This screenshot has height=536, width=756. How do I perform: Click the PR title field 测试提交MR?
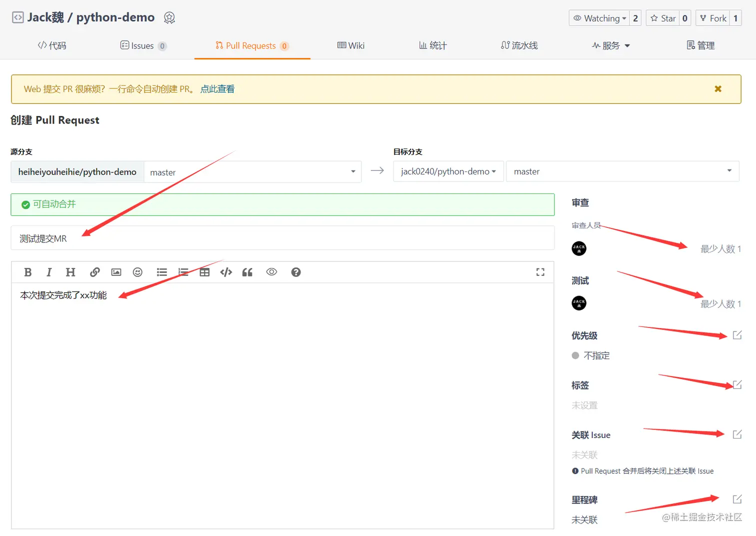click(282, 238)
